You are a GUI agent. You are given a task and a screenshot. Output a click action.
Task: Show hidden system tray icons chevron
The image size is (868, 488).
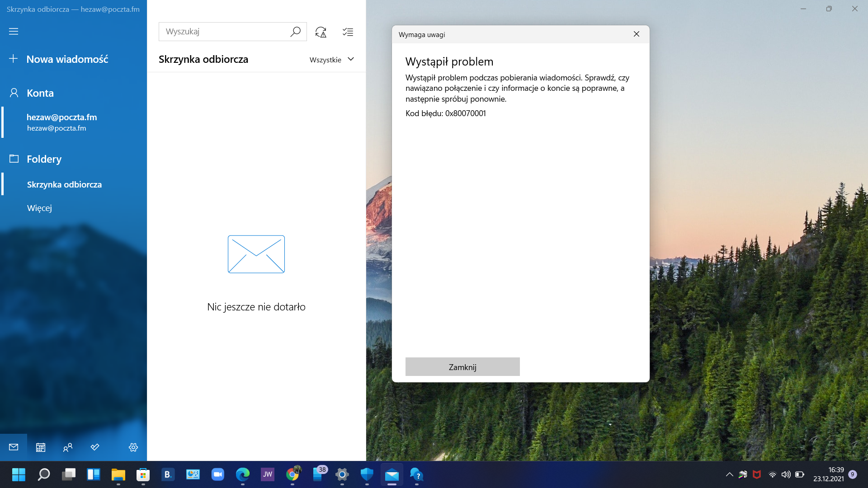[x=729, y=474]
